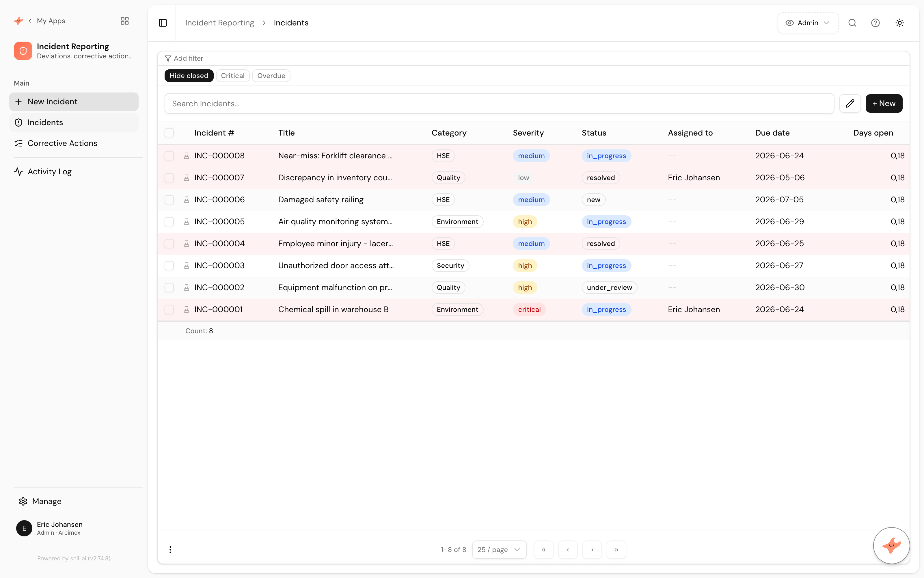
Task: Check the INC-000001 row checkbox
Action: tap(169, 310)
